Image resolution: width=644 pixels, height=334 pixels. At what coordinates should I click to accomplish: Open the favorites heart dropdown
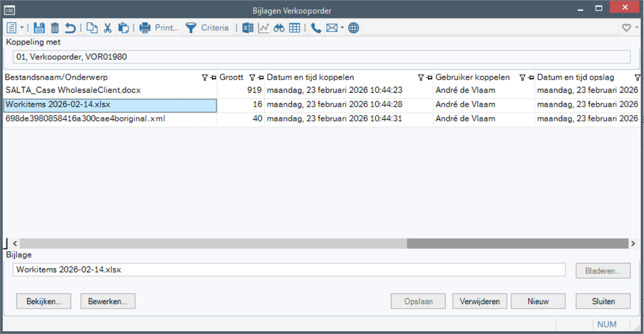[x=629, y=28]
